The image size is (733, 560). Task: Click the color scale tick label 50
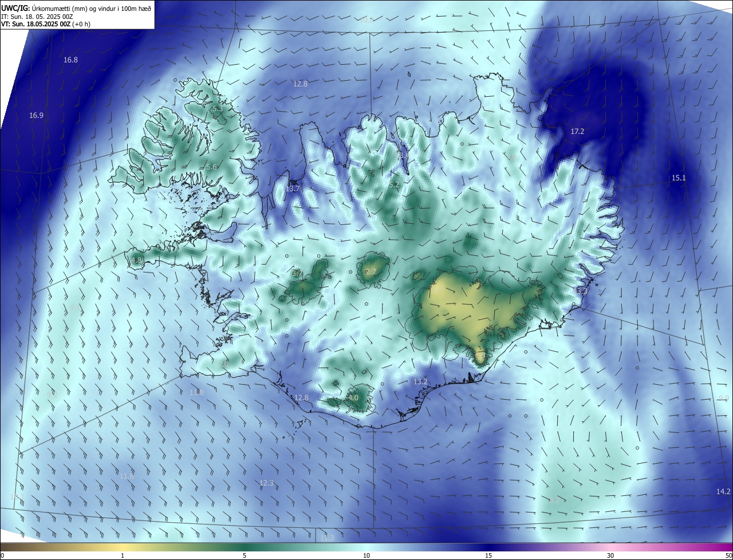[728, 555]
